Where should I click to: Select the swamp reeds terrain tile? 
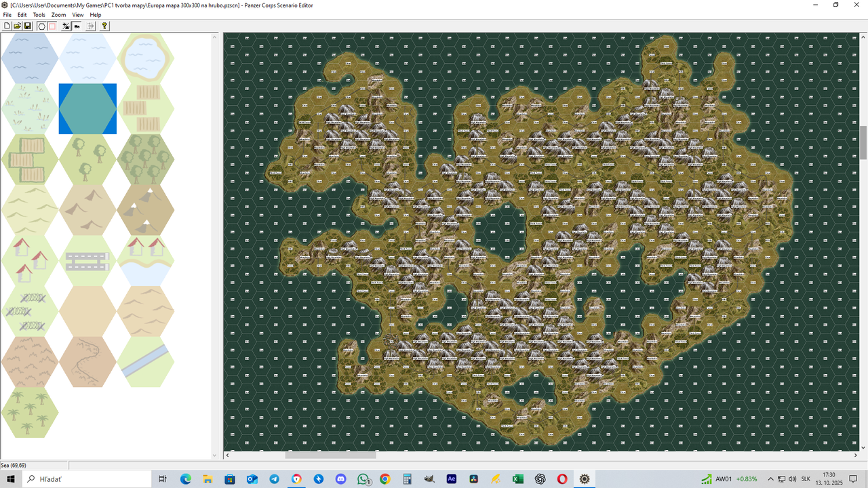click(x=29, y=108)
